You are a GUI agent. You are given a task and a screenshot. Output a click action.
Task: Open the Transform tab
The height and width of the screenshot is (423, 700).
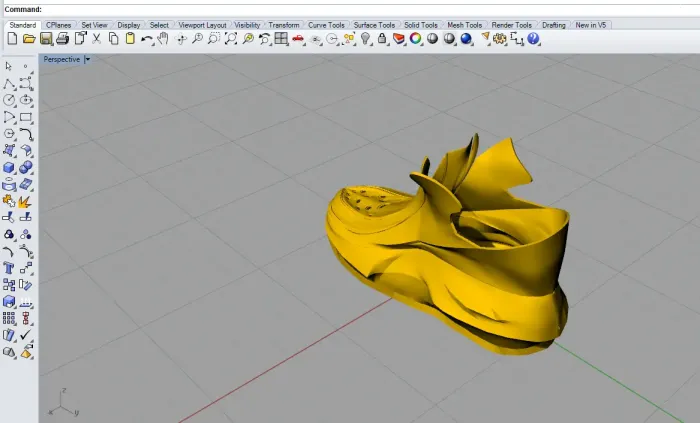(284, 25)
